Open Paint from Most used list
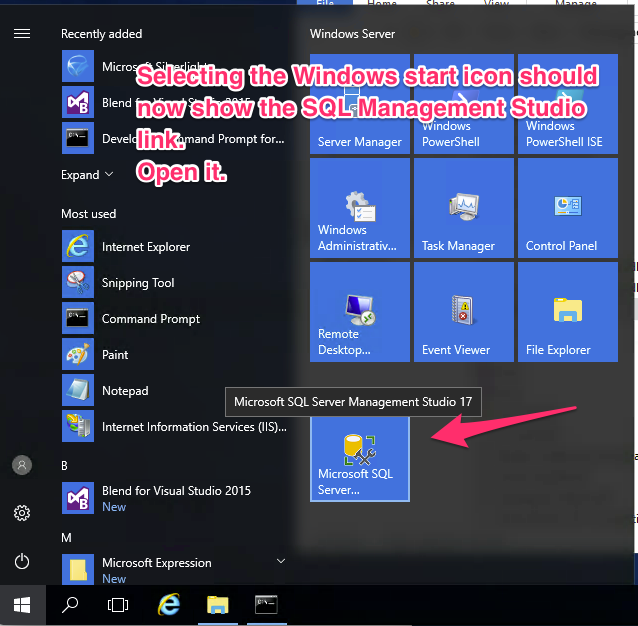Screen dimensions: 638x626 (175, 354)
